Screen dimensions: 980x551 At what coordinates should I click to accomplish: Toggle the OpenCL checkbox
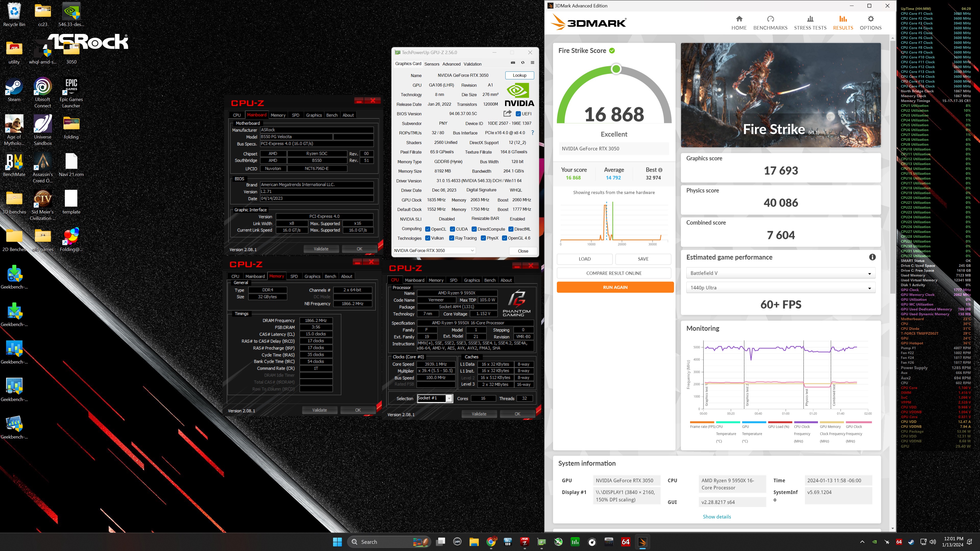pyautogui.click(x=428, y=229)
